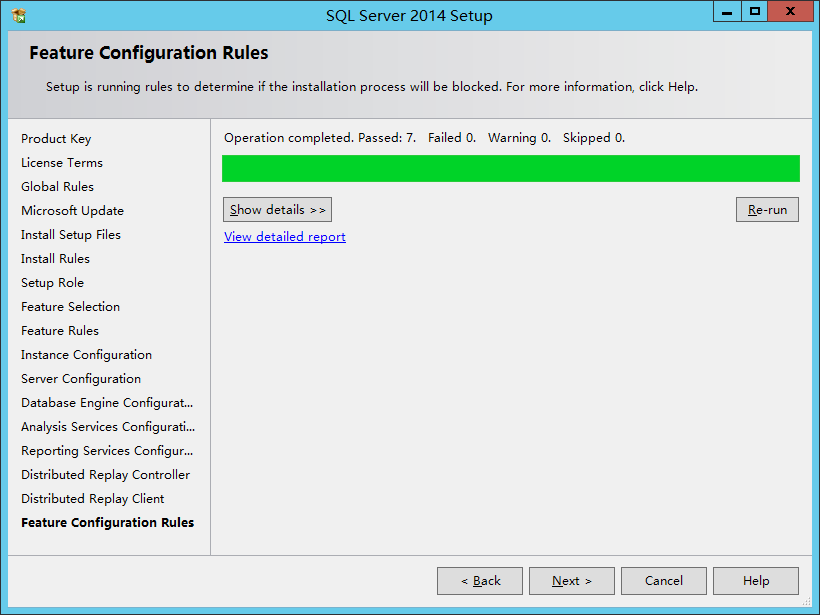
Task: Click the Operation completed status text
Action: 424,138
